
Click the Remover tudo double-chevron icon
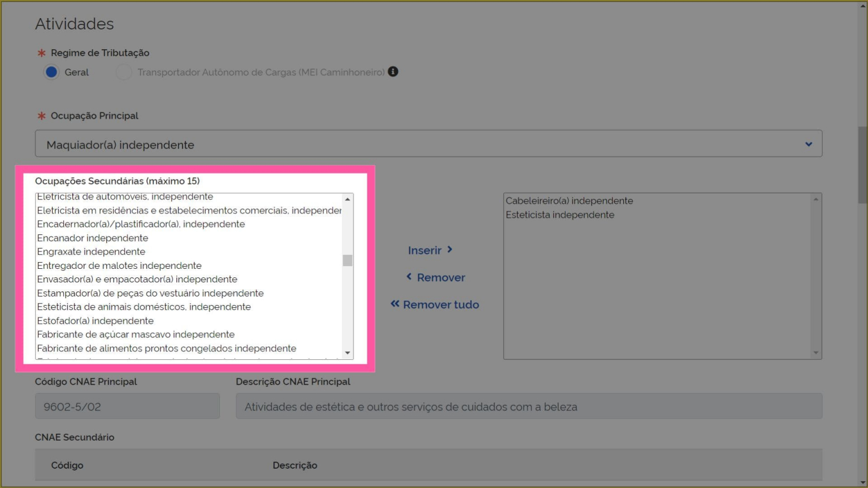tap(394, 304)
